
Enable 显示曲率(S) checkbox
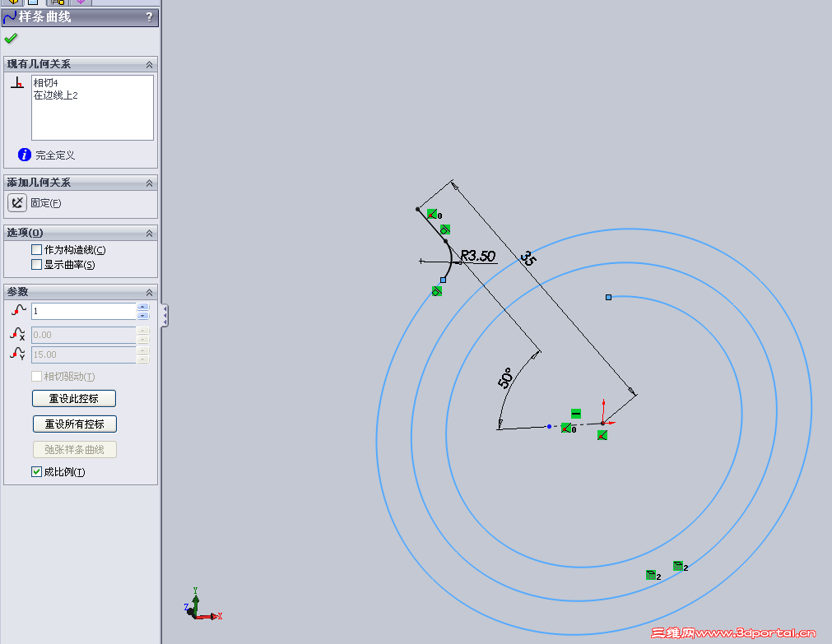pos(36,264)
